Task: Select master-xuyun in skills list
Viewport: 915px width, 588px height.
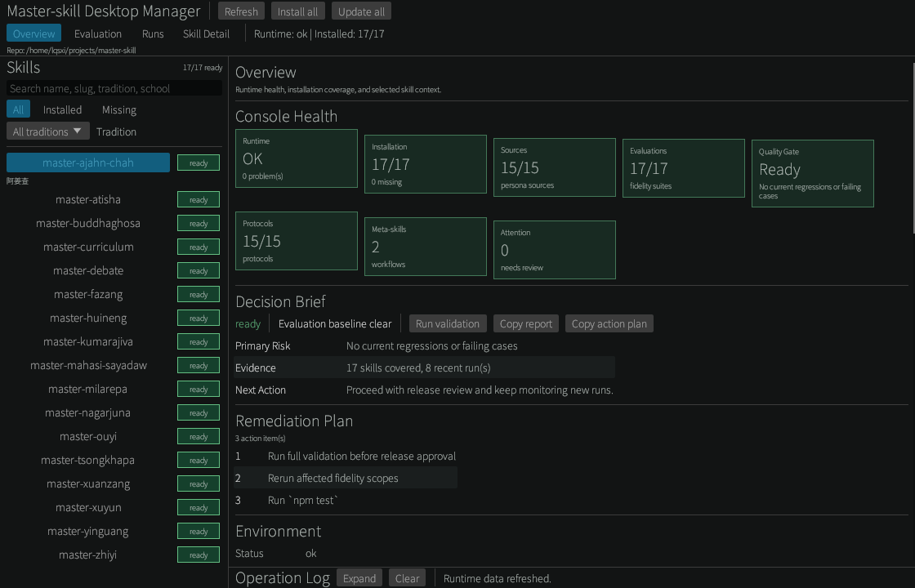Action: point(88,507)
